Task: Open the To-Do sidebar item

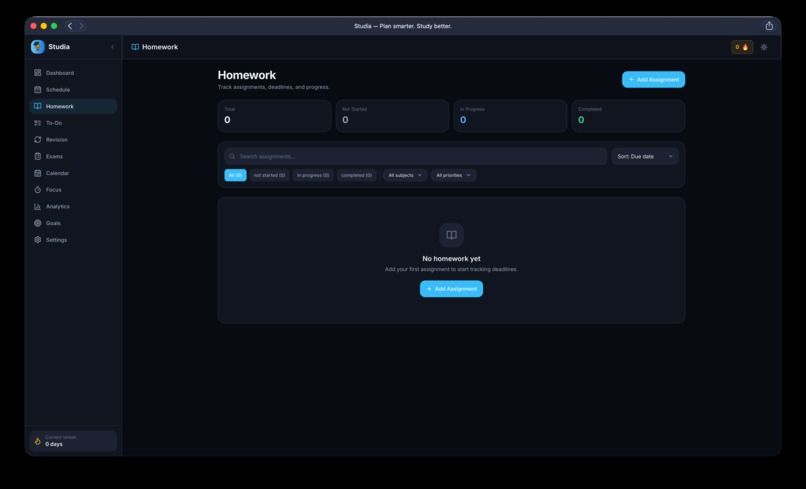Action: (73, 123)
